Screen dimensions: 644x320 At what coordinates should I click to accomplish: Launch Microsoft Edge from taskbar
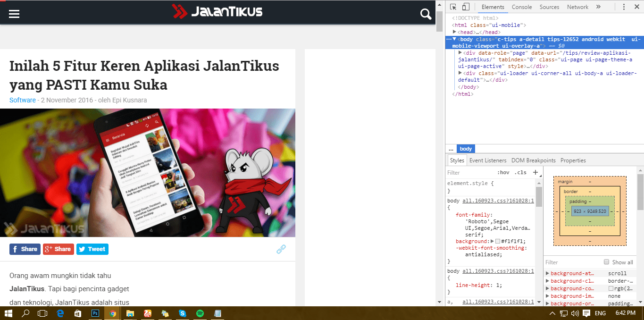pos(60,313)
